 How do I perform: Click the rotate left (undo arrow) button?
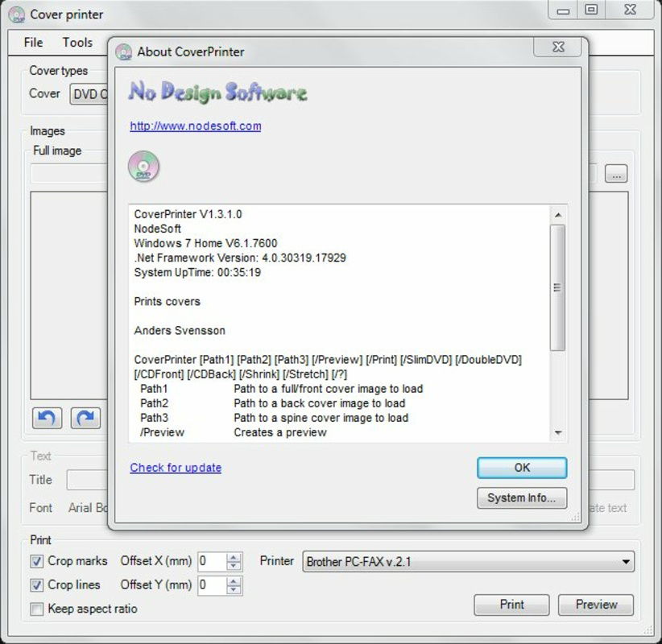(47, 418)
